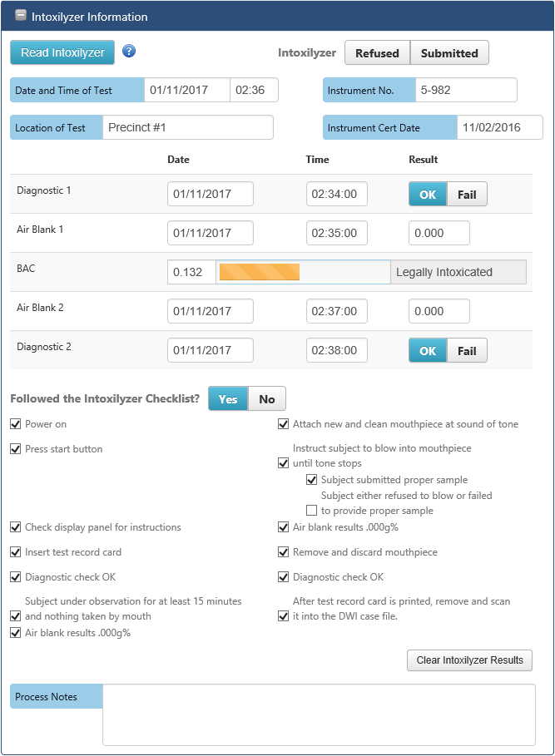Mark Diagnostic 1 result as Fail
The height and width of the screenshot is (756, 555).
[x=467, y=195]
